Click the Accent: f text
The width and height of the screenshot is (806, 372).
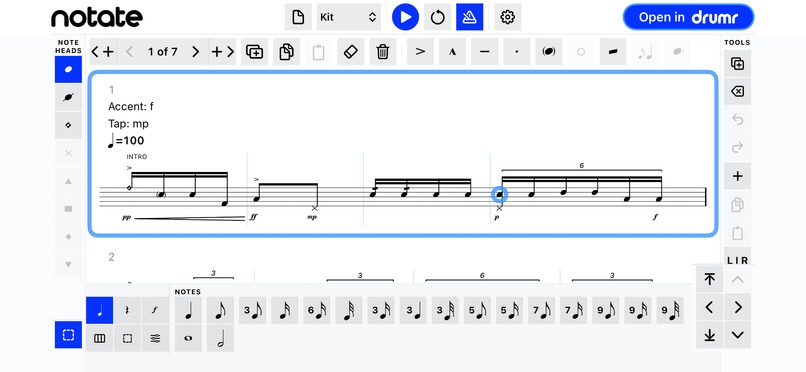[x=131, y=107]
